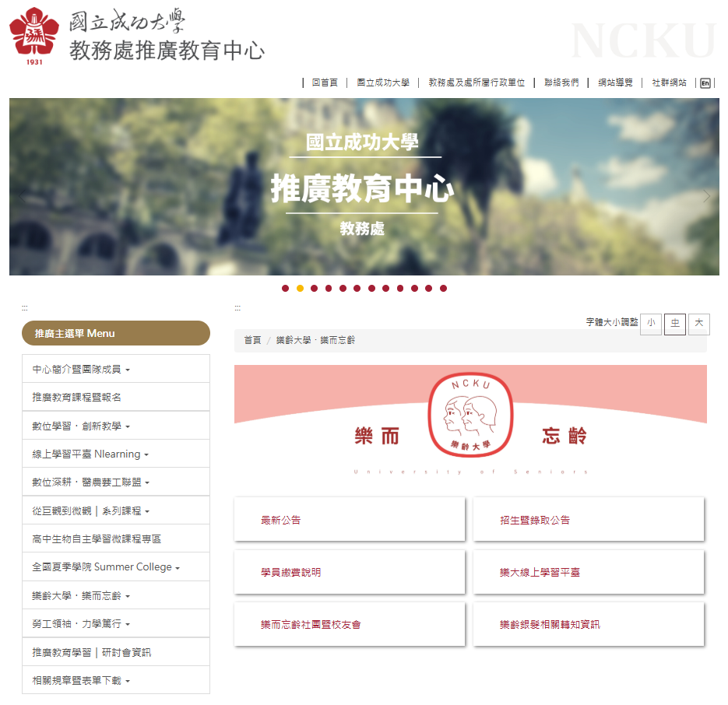The height and width of the screenshot is (705, 728).
Task: Set font size to medium (中)
Action: point(675,324)
